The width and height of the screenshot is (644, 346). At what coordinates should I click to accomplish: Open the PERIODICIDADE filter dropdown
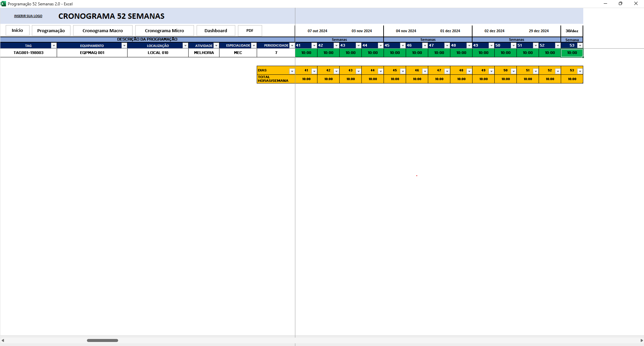292,46
